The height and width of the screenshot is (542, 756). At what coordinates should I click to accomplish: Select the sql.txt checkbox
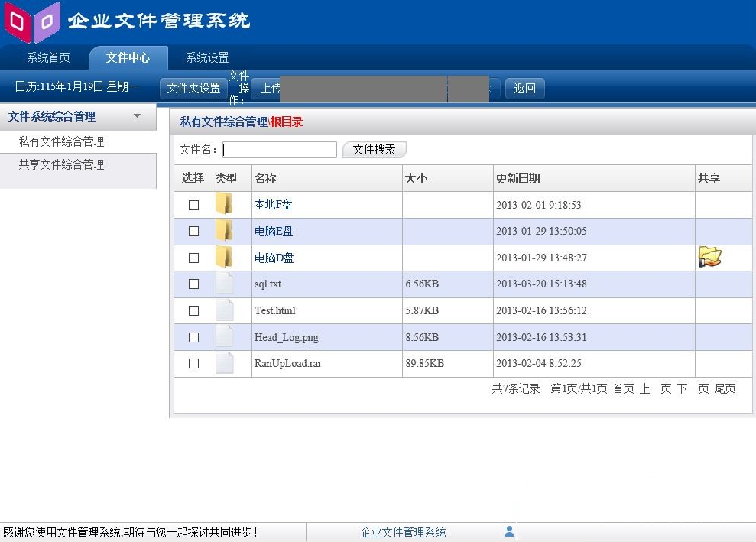pyautogui.click(x=194, y=284)
